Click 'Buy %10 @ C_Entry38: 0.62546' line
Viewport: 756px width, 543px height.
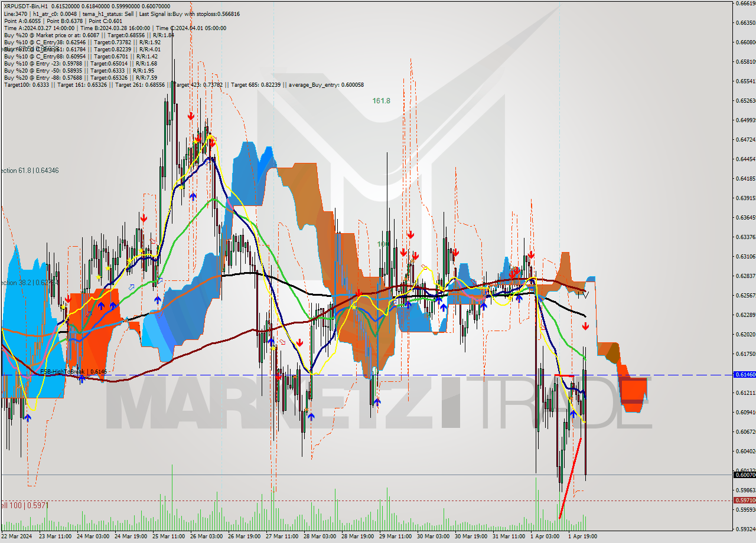point(82,42)
